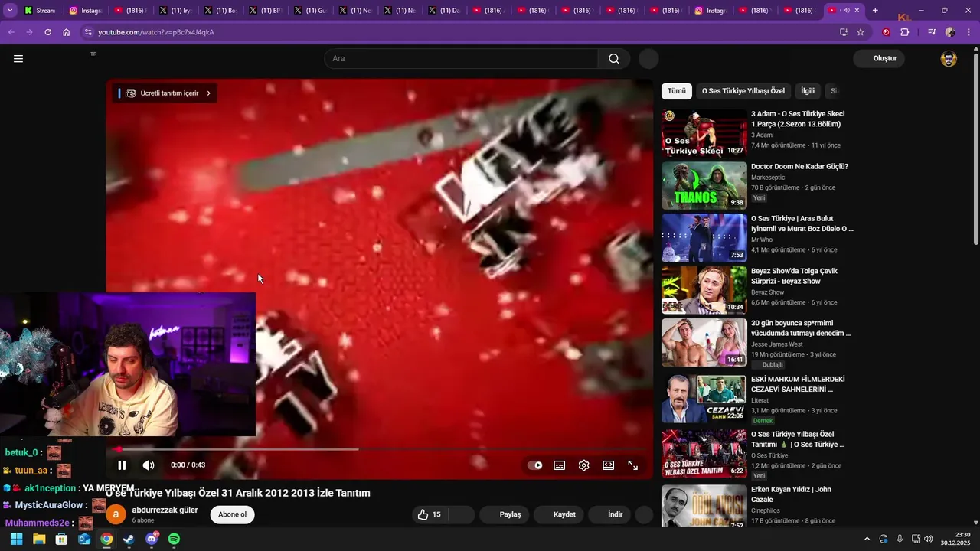
Task: Click the address bar URL
Action: [x=156, y=32]
